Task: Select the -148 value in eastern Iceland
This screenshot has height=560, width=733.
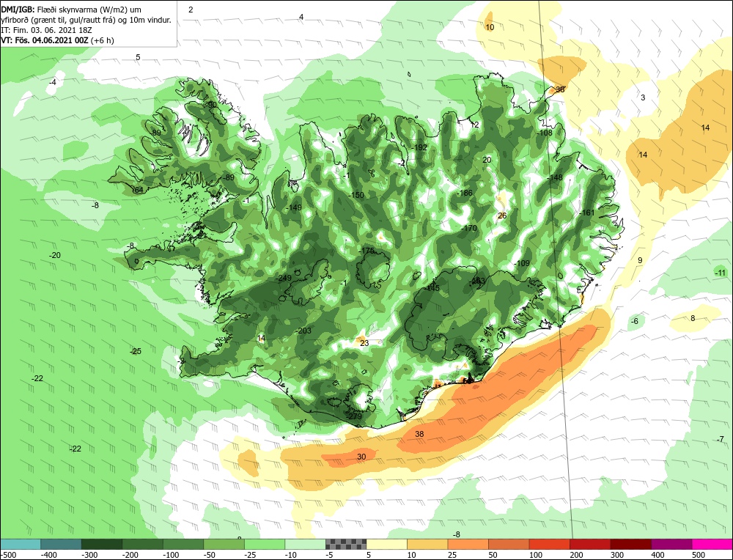Action: [554, 177]
